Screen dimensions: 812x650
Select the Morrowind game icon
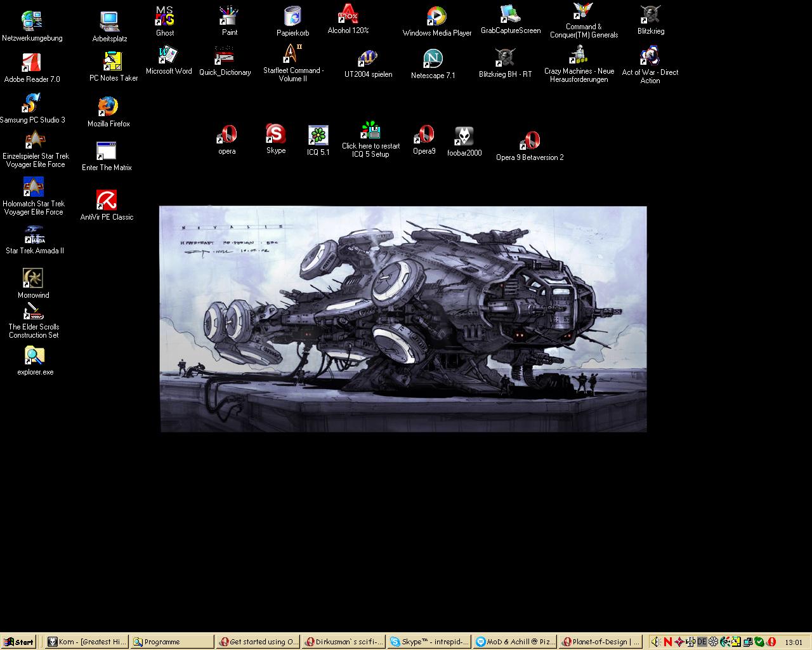pos(33,279)
